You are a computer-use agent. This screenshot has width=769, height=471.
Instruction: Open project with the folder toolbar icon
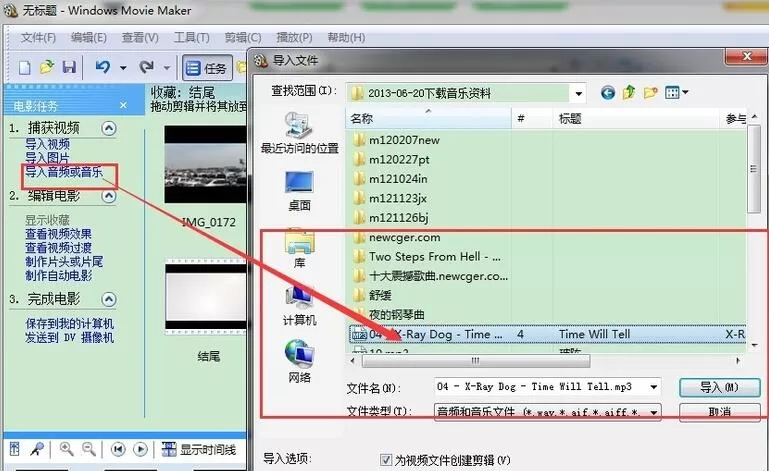pos(47,67)
